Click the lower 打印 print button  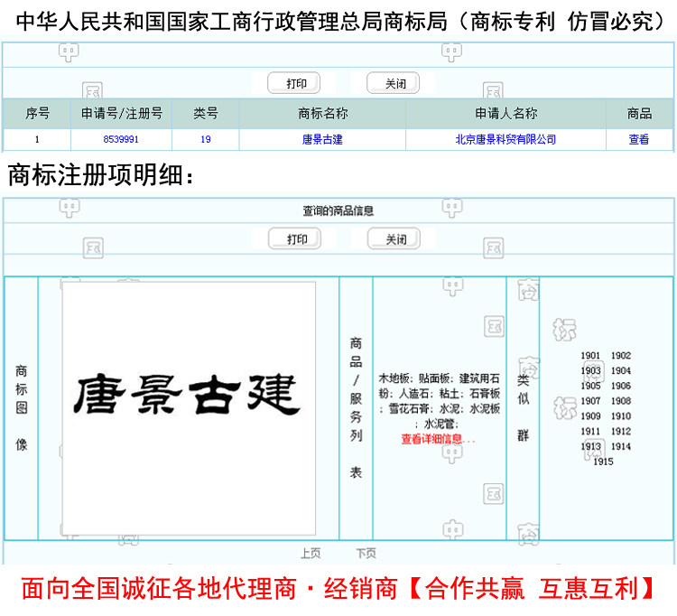[295, 238]
